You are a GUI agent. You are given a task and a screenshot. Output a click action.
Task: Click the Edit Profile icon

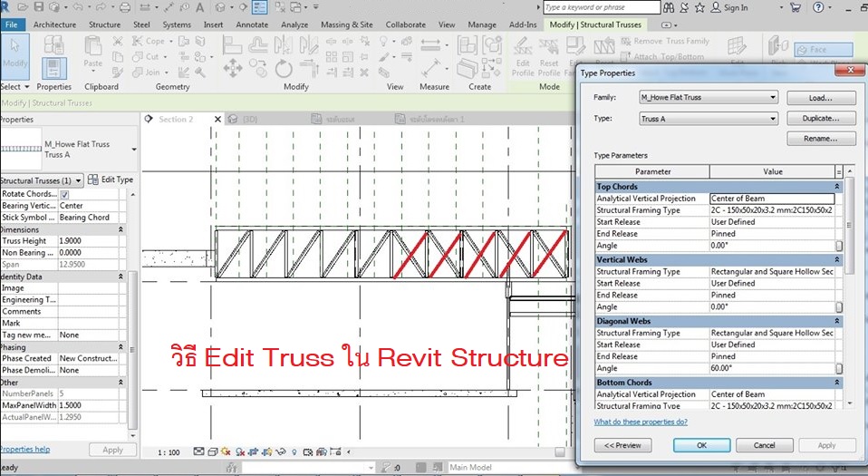coord(523,56)
